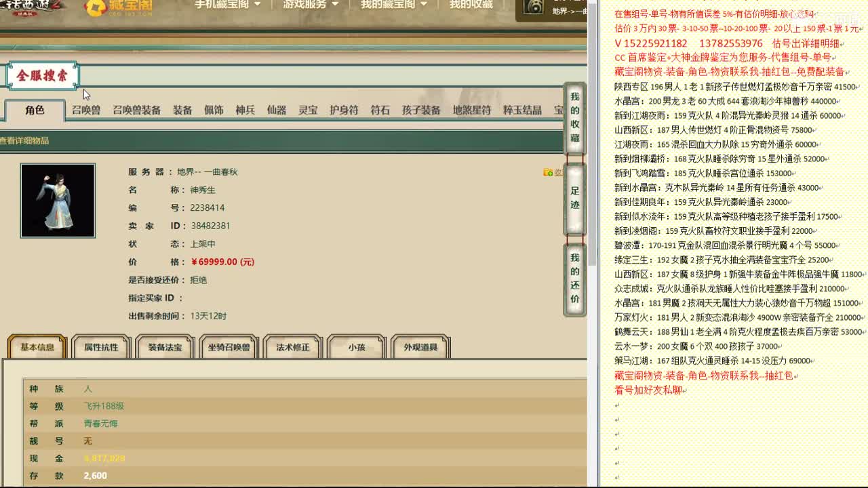Click the 鹤舞云天 188男仙 listing line
The height and width of the screenshot is (488, 868).
tap(740, 332)
